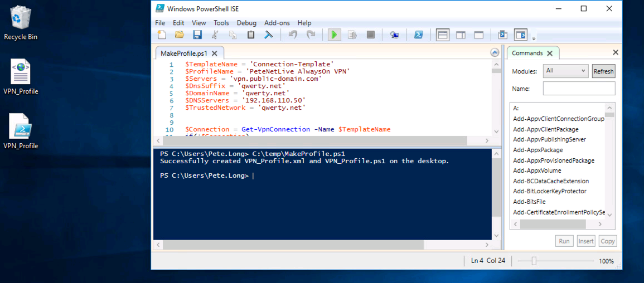The height and width of the screenshot is (283, 644).
Task: Click the commands list horizontal scrollbar right arrow
Action: 600,225
